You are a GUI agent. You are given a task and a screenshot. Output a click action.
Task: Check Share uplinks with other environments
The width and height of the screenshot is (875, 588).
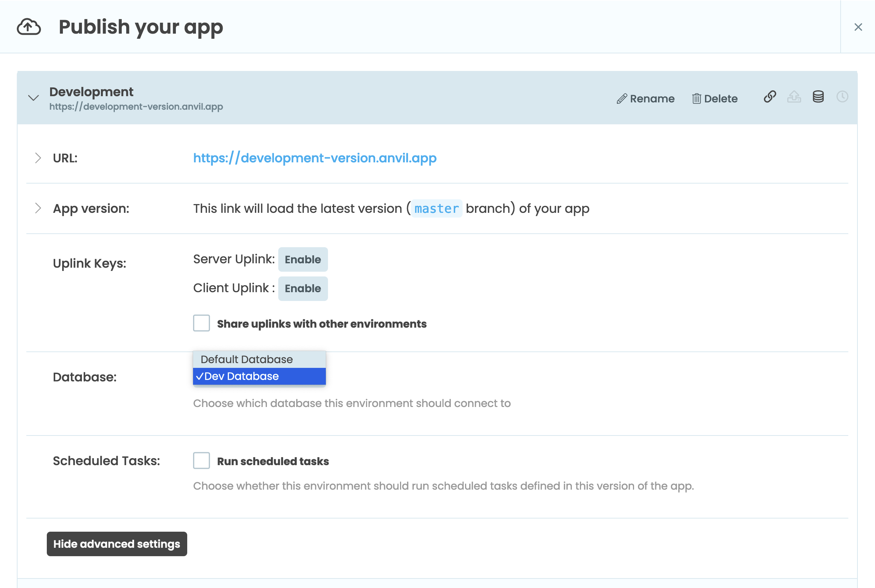pyautogui.click(x=201, y=323)
